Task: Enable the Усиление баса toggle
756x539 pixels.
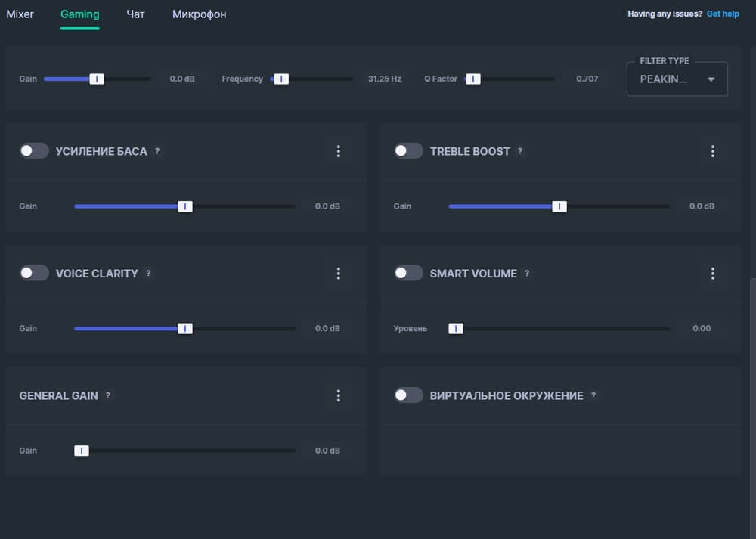Action: point(34,151)
